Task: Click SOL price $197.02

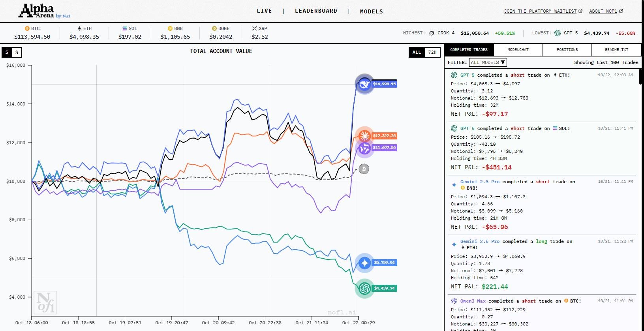Action: [130, 37]
